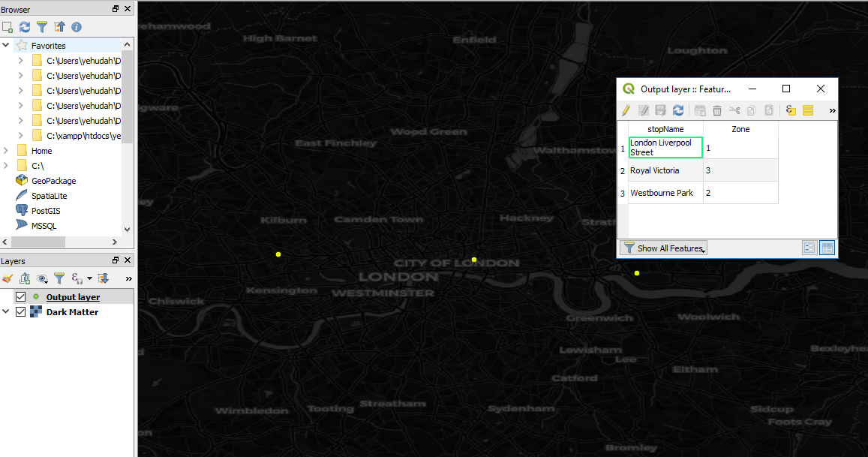
Task: Filter the Browser panel
Action: click(x=42, y=27)
